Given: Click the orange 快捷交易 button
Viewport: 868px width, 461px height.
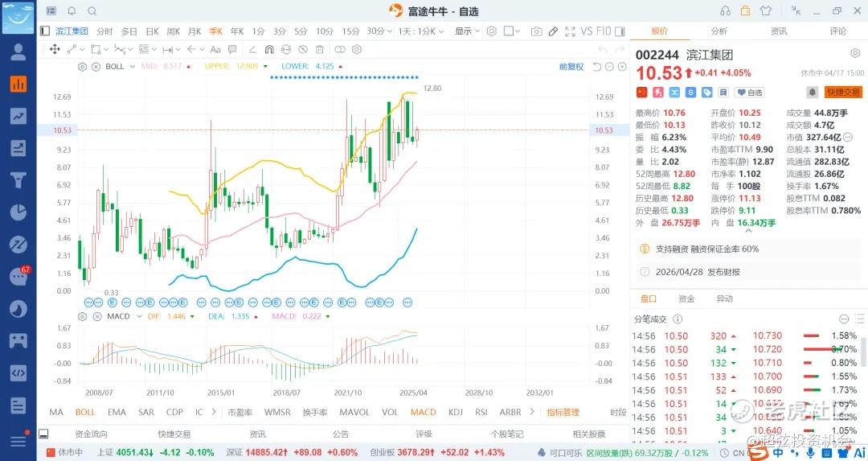Looking at the screenshot, I should (x=843, y=93).
